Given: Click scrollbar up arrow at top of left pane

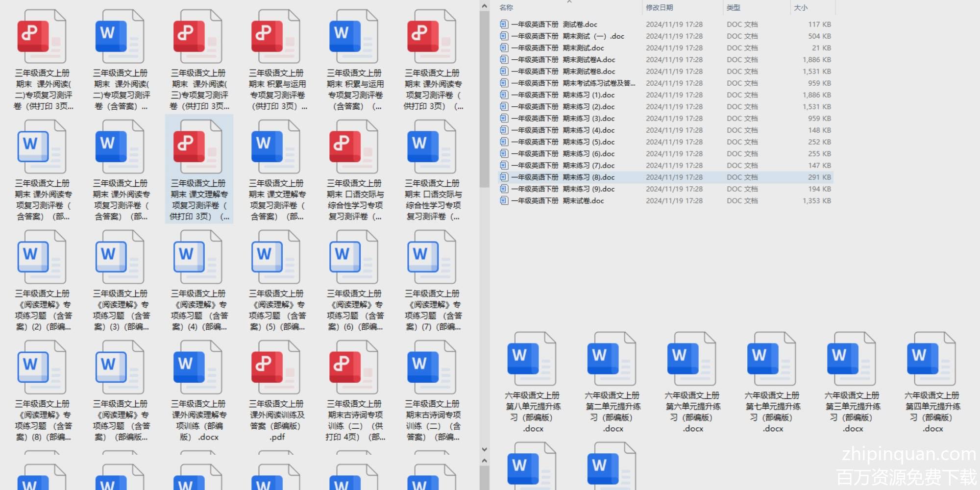Looking at the screenshot, I should pos(484,6).
